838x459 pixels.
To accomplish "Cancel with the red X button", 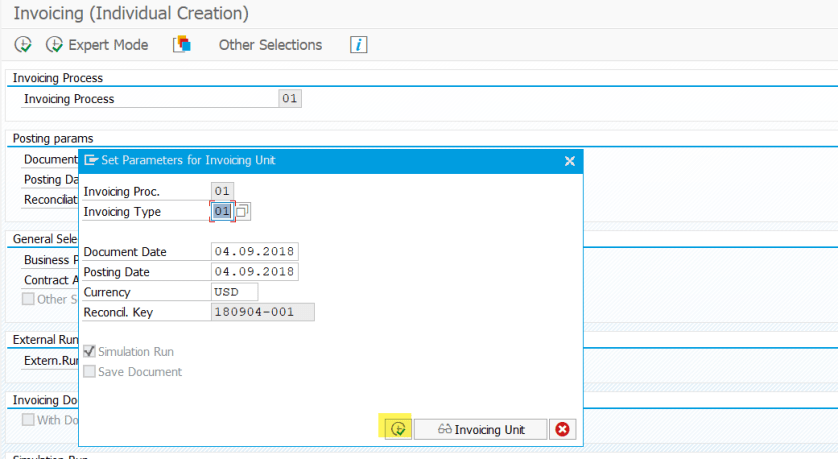I will [x=562, y=429].
